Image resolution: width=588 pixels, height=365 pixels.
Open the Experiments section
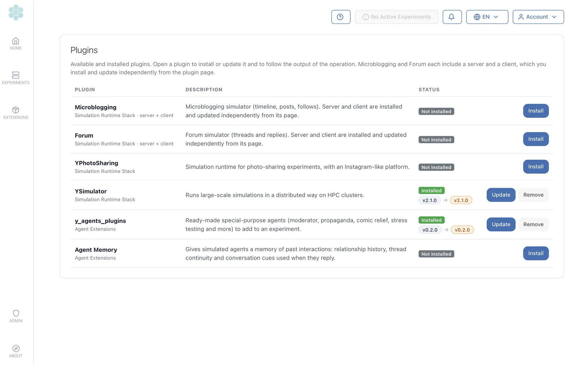coord(16,78)
